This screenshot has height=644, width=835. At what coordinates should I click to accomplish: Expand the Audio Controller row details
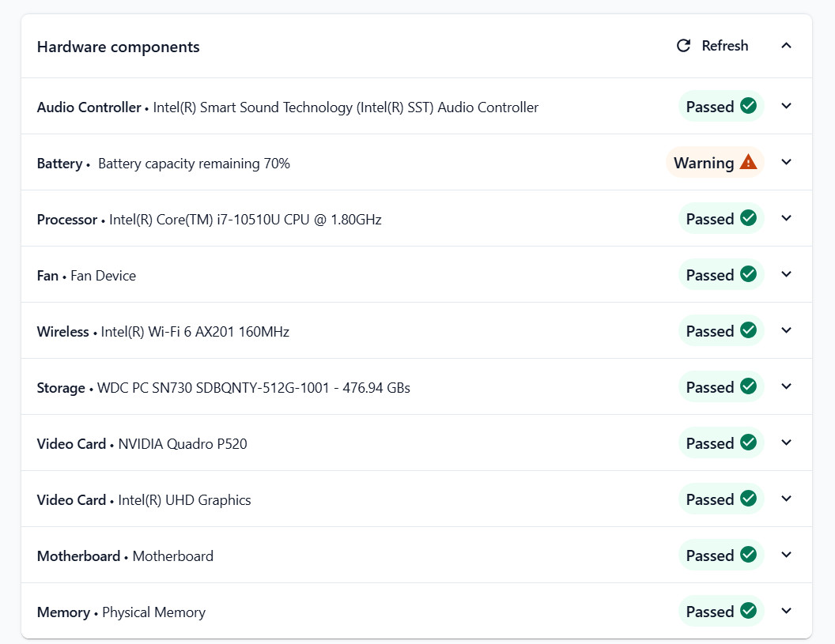point(786,106)
